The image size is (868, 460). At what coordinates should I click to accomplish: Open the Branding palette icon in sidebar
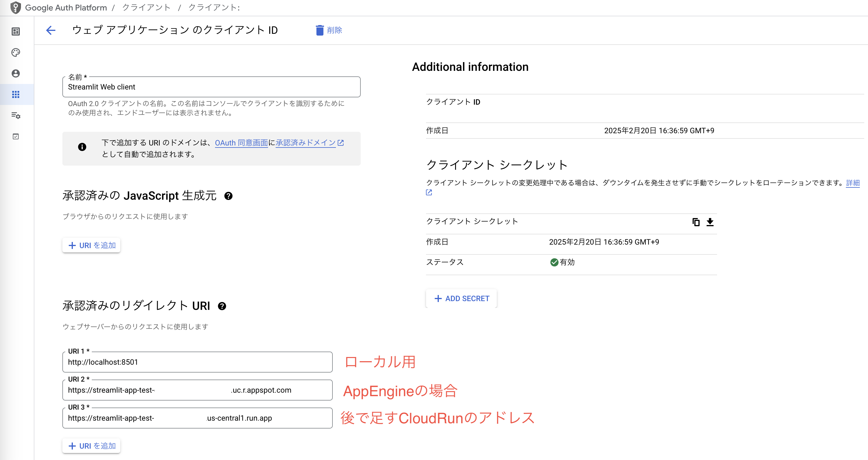(x=15, y=52)
